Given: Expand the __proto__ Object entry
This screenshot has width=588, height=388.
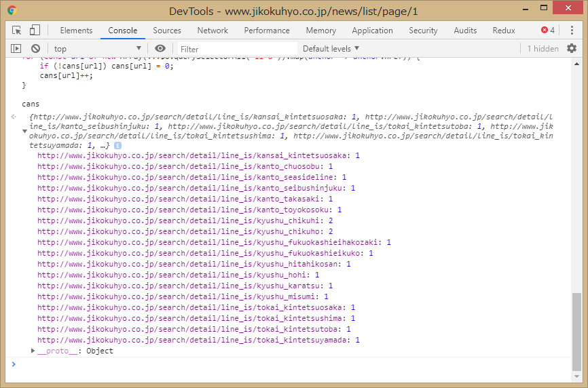Looking at the screenshot, I should pos(33,351).
